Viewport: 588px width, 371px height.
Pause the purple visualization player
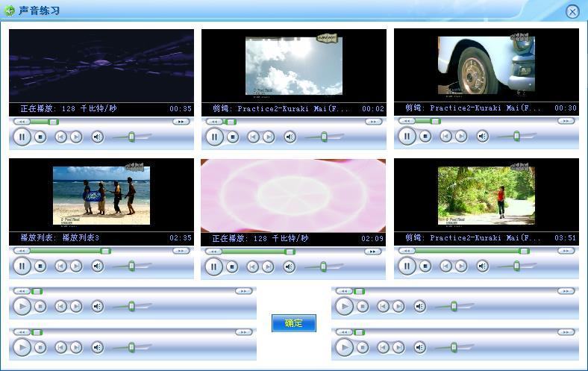[x=22, y=137]
